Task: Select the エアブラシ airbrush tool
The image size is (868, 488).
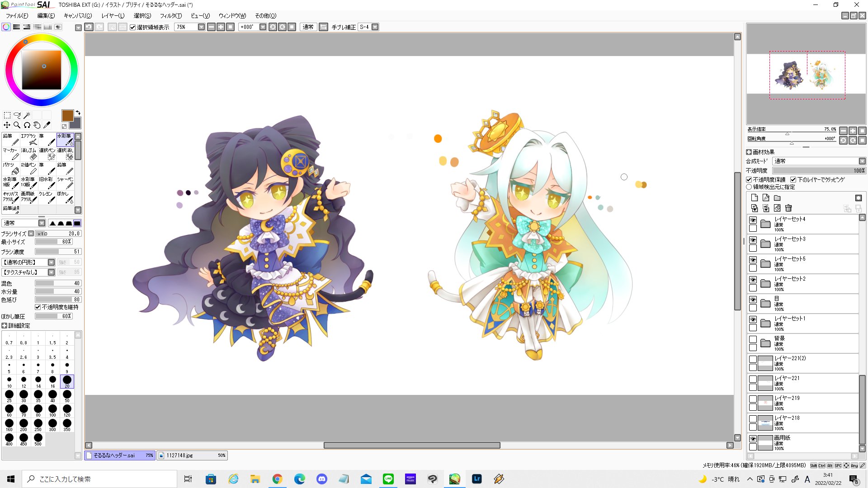Action: click(x=29, y=139)
